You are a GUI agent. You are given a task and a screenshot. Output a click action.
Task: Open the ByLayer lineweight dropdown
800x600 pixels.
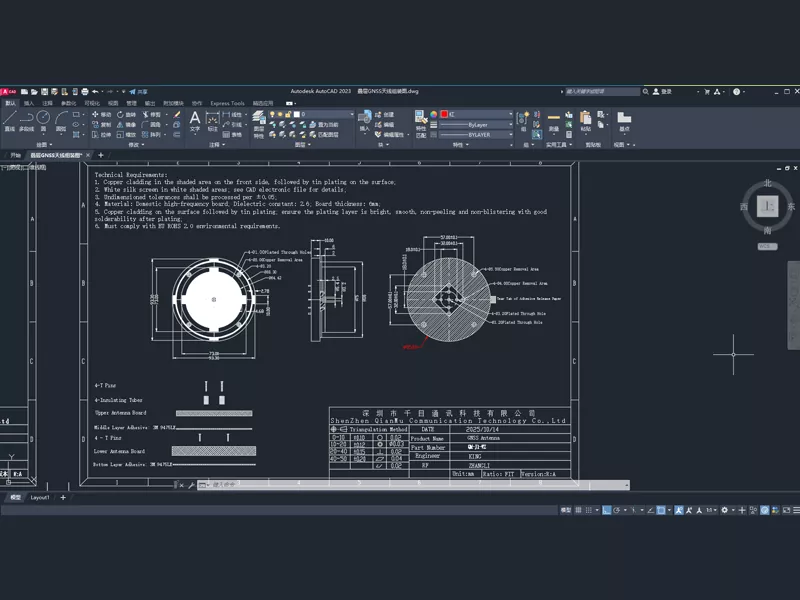point(477,124)
